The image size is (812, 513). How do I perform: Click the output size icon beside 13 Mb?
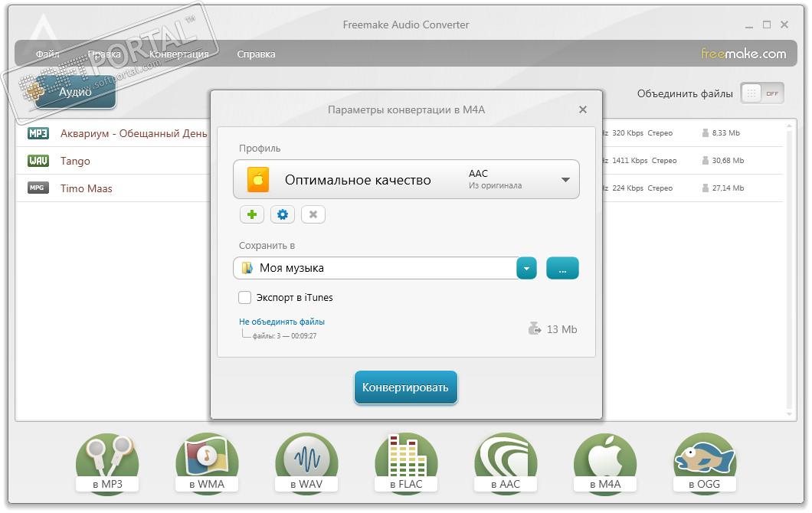click(535, 328)
